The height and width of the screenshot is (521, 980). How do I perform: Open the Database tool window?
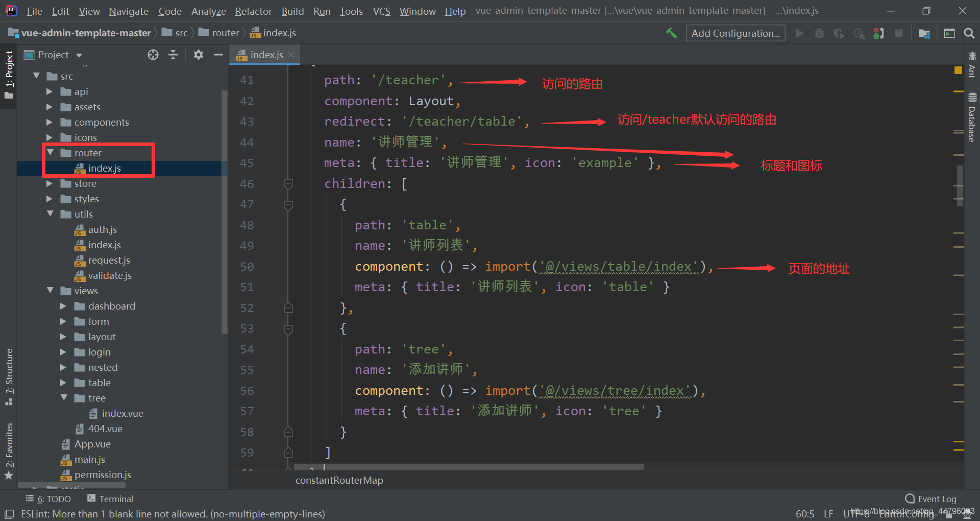click(972, 117)
